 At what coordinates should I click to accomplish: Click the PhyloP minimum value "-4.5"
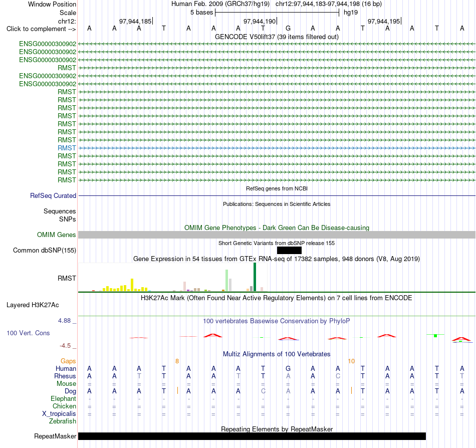pos(65,346)
